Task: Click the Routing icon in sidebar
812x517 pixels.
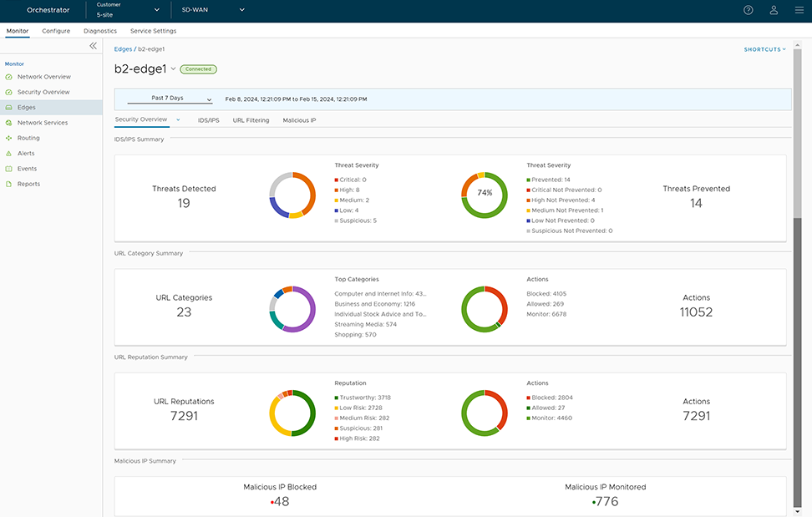Action: pyautogui.click(x=9, y=138)
